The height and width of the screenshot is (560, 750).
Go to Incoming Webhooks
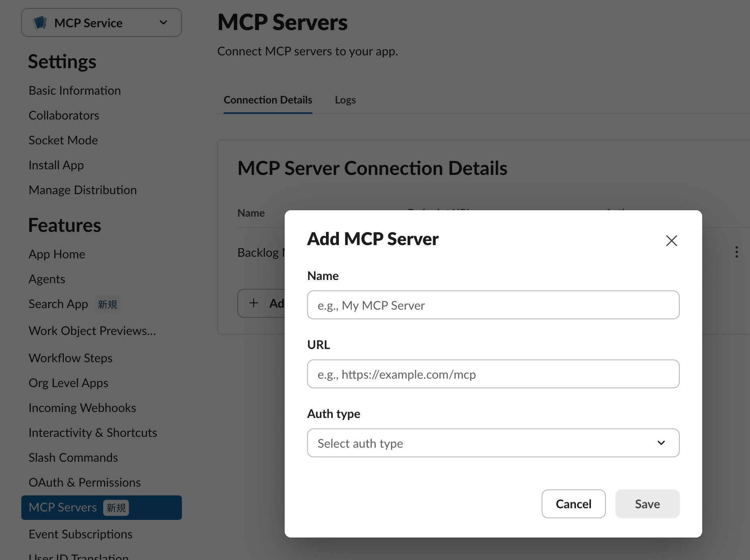pyautogui.click(x=82, y=408)
